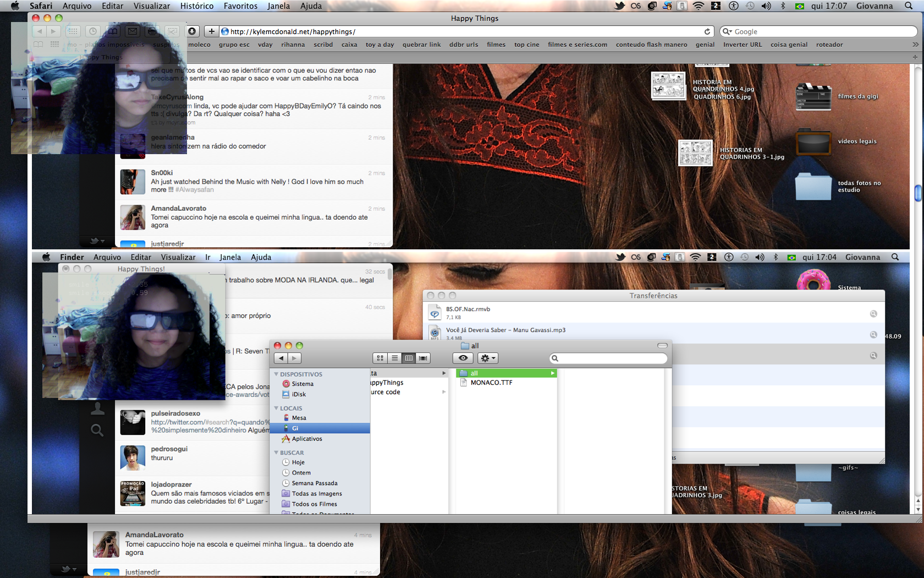Viewport: 924px width, 578px height.
Task: Switch inner Finder window to column view
Action: coord(409,358)
